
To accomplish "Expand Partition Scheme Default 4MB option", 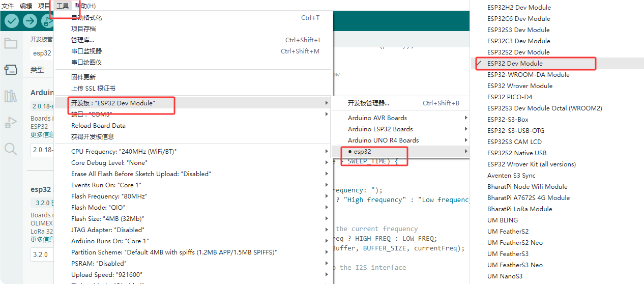I will 193,252.
